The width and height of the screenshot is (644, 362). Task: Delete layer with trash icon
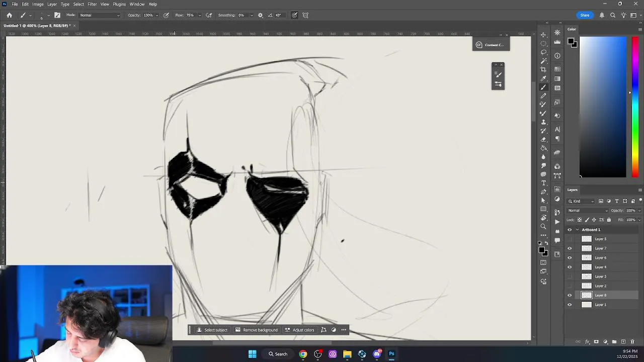tap(632, 342)
